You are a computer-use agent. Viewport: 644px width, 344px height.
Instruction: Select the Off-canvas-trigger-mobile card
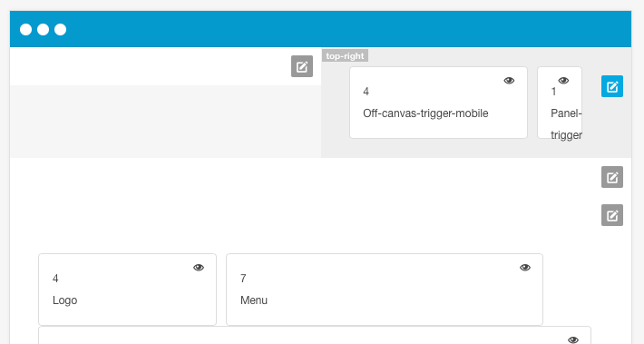(438, 103)
